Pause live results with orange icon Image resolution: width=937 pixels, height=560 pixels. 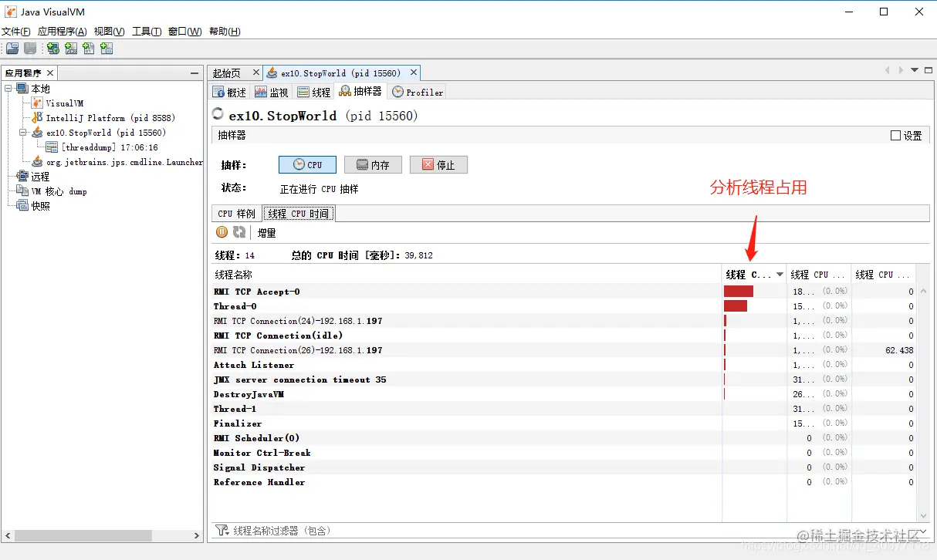[x=222, y=232]
